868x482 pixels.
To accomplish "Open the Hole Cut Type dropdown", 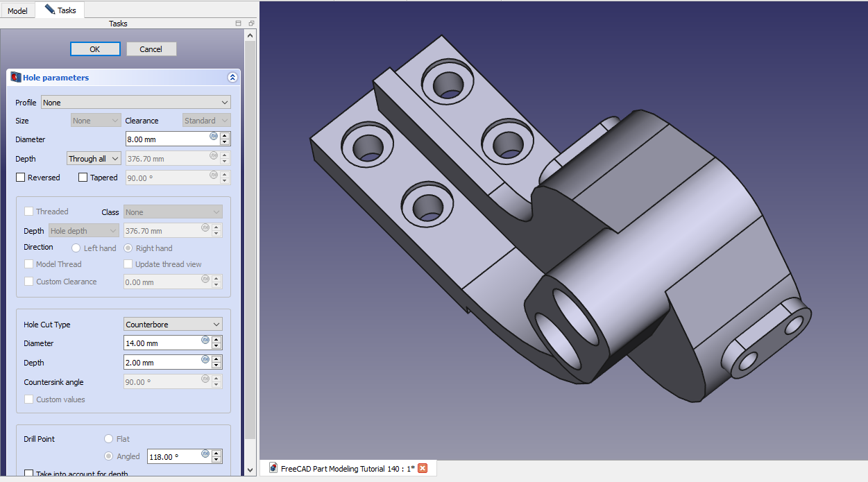I will click(x=173, y=325).
